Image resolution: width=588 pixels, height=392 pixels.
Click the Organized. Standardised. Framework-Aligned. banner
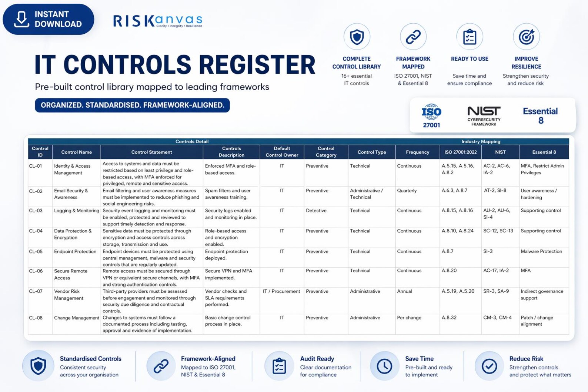(132, 105)
